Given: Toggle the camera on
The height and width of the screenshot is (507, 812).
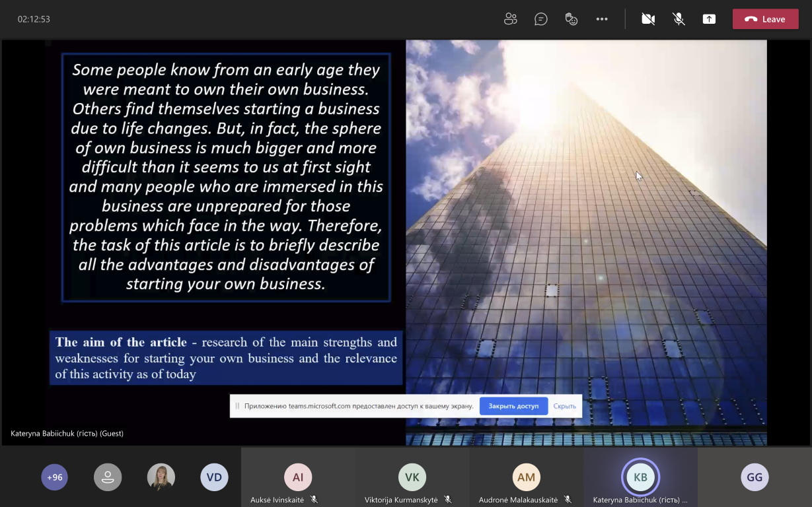Looking at the screenshot, I should [648, 19].
